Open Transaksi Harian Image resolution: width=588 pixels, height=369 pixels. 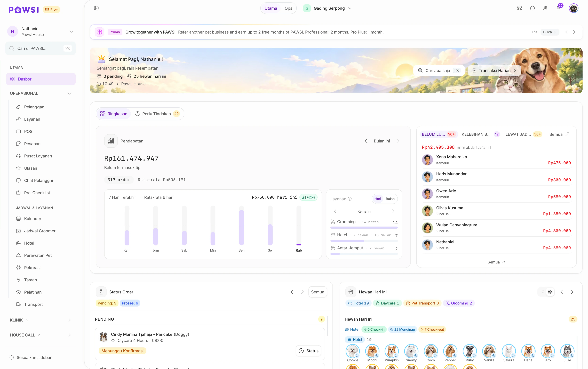pyautogui.click(x=494, y=70)
